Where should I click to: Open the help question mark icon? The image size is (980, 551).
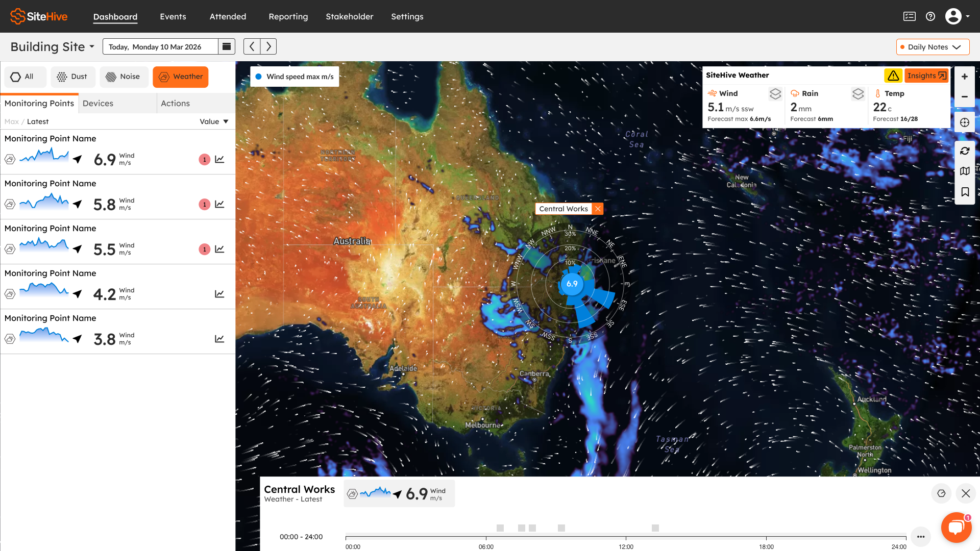click(930, 16)
